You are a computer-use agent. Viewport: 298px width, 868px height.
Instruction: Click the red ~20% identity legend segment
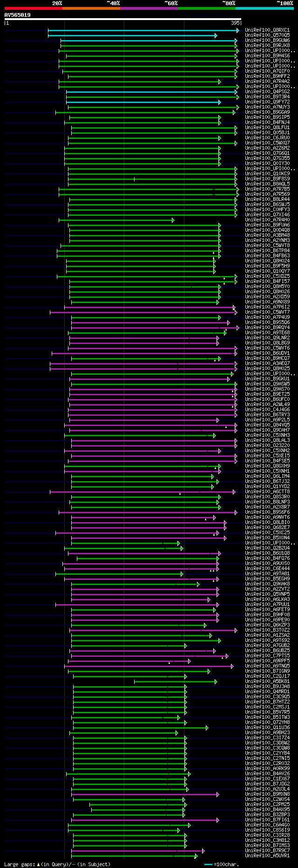pyautogui.click(x=34, y=8)
